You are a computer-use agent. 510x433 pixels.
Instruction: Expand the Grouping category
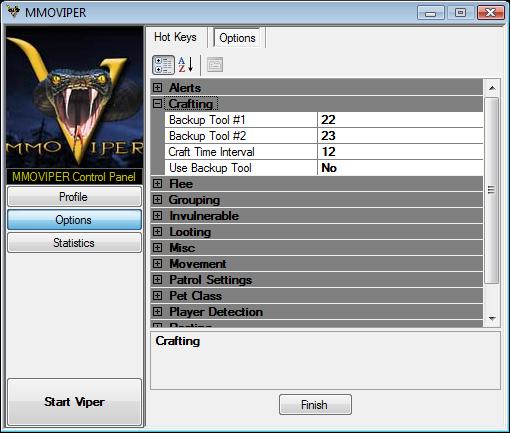click(157, 200)
